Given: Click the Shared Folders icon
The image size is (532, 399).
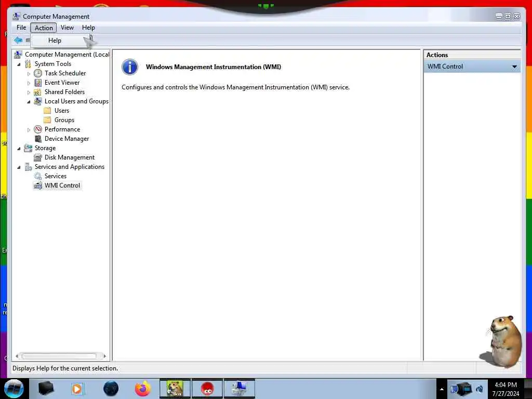Looking at the screenshot, I should coord(37,92).
